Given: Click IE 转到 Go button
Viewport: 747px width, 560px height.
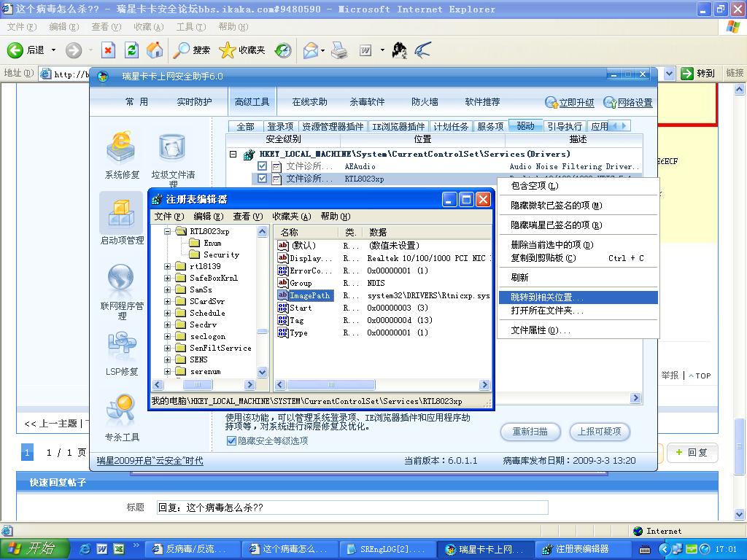Looking at the screenshot, I should point(698,74).
